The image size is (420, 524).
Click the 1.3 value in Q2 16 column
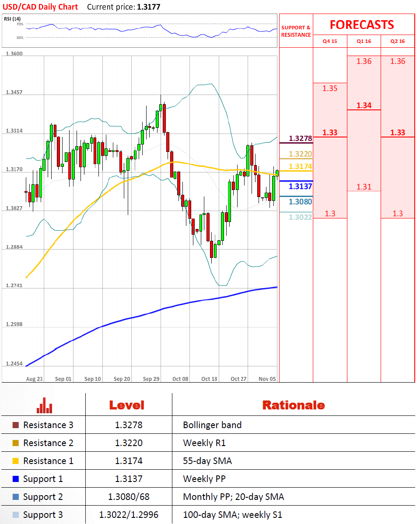[x=398, y=214]
